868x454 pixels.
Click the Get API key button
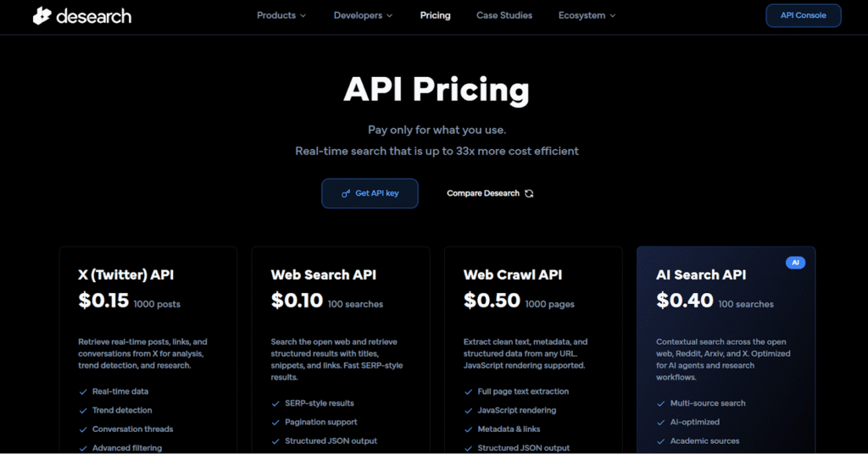(x=370, y=193)
